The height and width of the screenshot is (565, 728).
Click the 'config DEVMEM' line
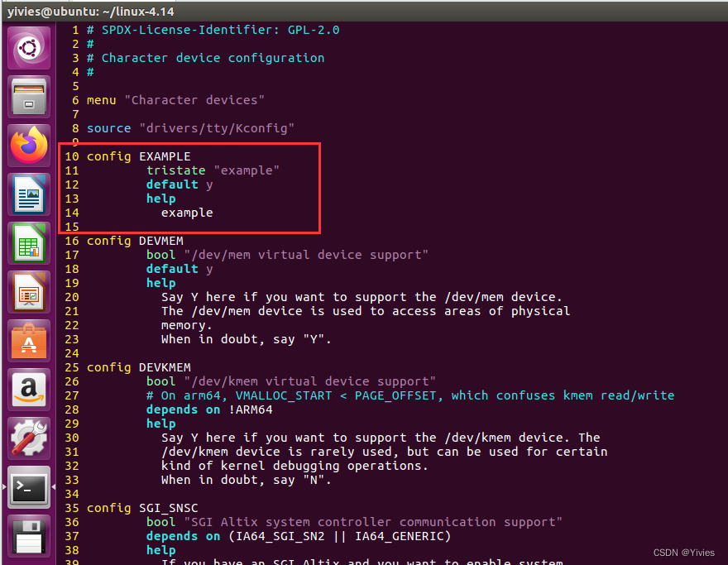point(135,241)
